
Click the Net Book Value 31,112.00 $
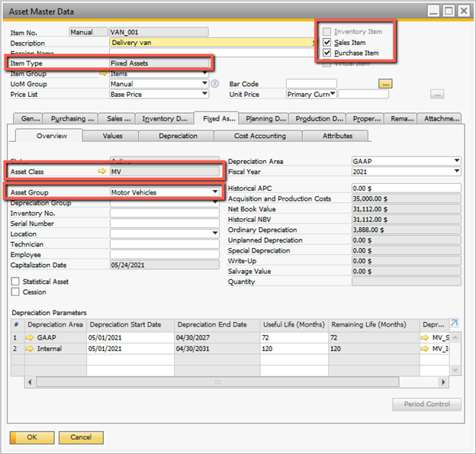click(406, 209)
